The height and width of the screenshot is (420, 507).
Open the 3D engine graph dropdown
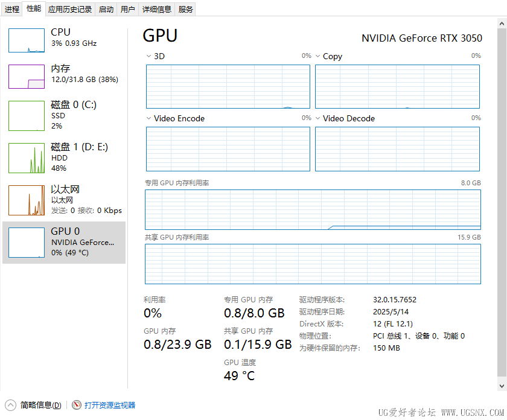click(149, 56)
